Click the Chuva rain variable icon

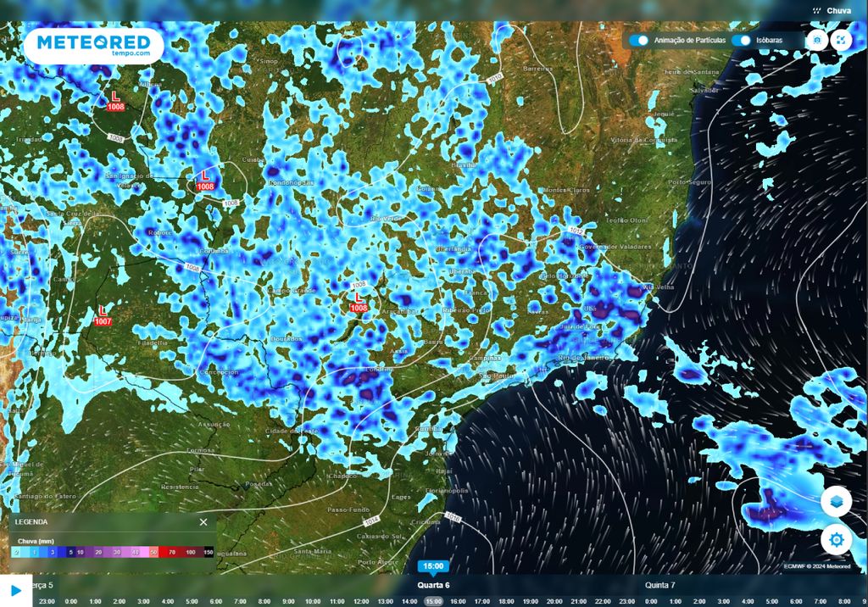(x=816, y=10)
